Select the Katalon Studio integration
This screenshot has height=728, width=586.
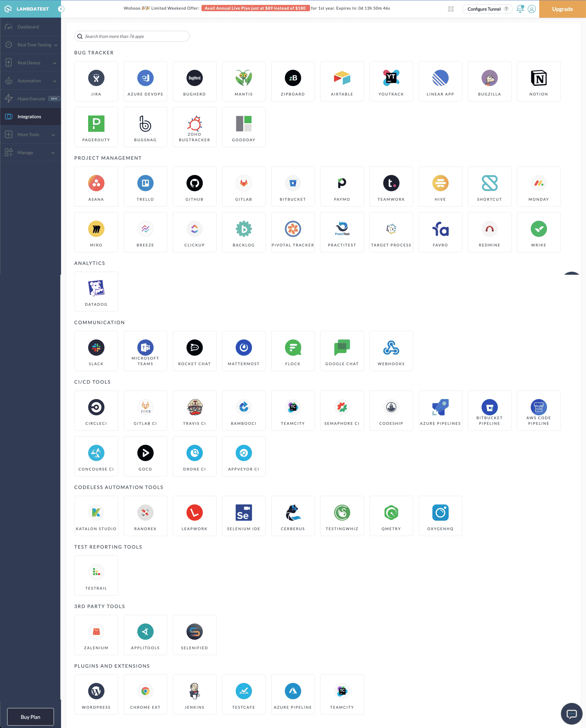pyautogui.click(x=96, y=515)
